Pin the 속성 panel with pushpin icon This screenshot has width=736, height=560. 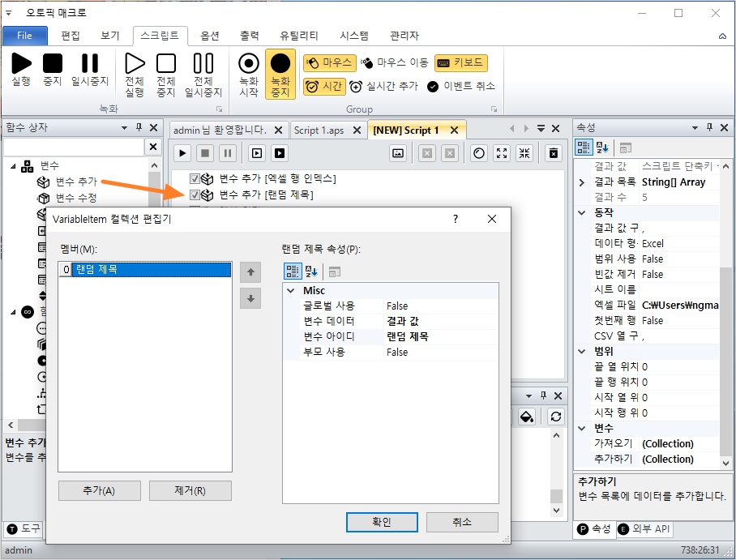tap(709, 127)
